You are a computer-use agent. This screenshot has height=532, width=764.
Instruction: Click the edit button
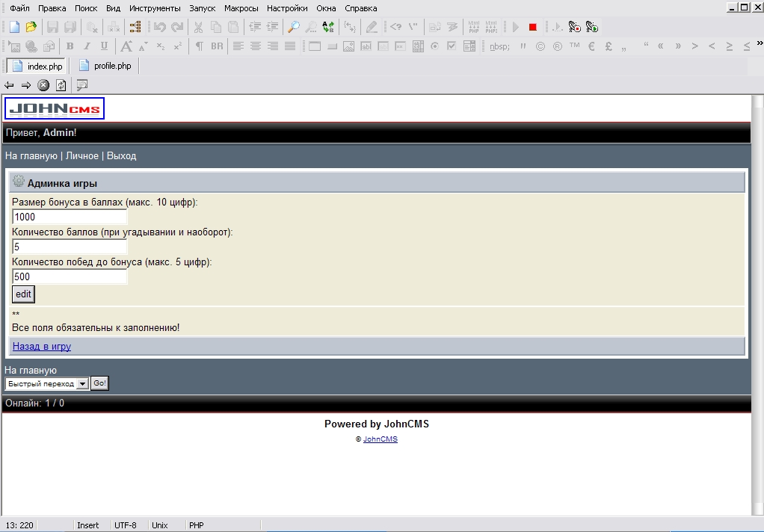(23, 294)
